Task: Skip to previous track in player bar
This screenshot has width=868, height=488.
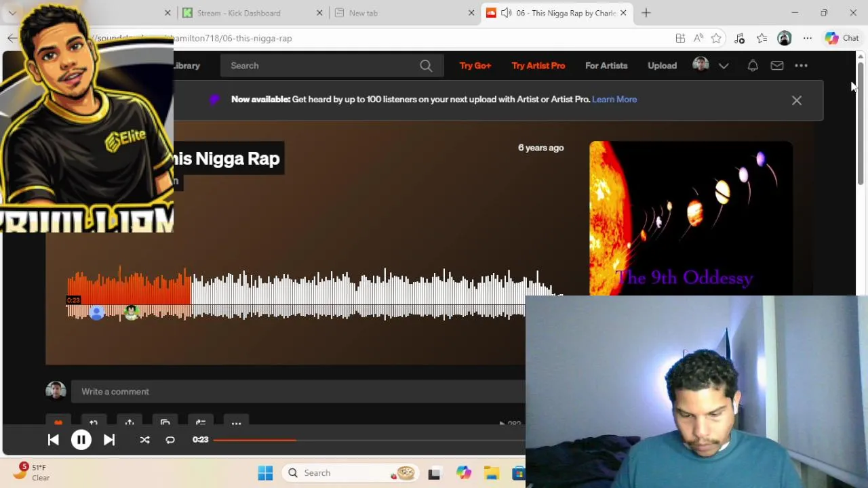Action: 53,440
